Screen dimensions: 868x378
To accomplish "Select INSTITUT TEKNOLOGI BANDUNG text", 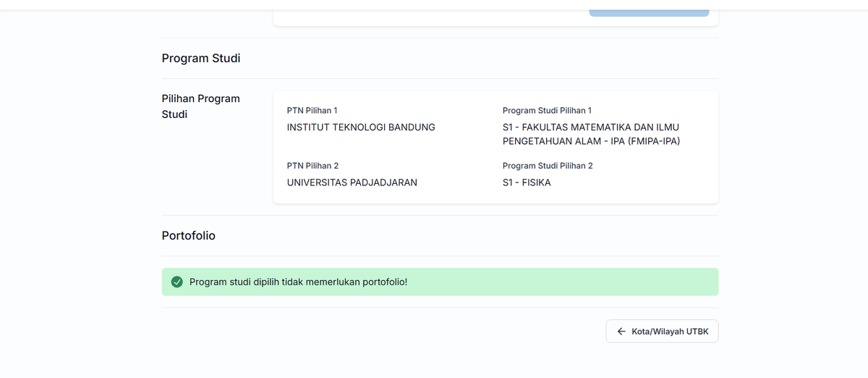I will (361, 127).
